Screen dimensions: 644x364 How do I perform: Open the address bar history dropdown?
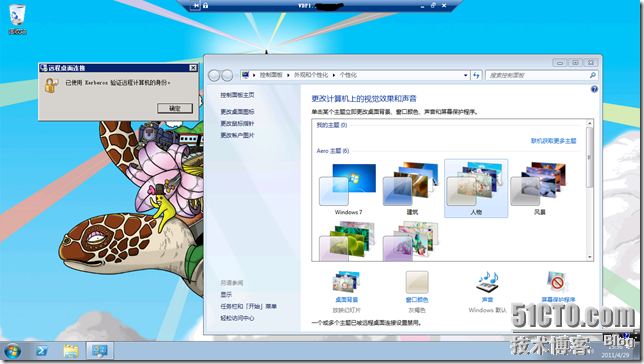point(465,75)
